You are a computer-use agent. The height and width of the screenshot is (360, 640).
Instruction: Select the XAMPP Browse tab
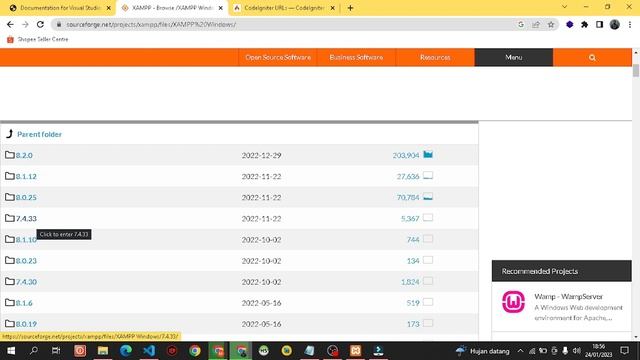(x=172, y=8)
